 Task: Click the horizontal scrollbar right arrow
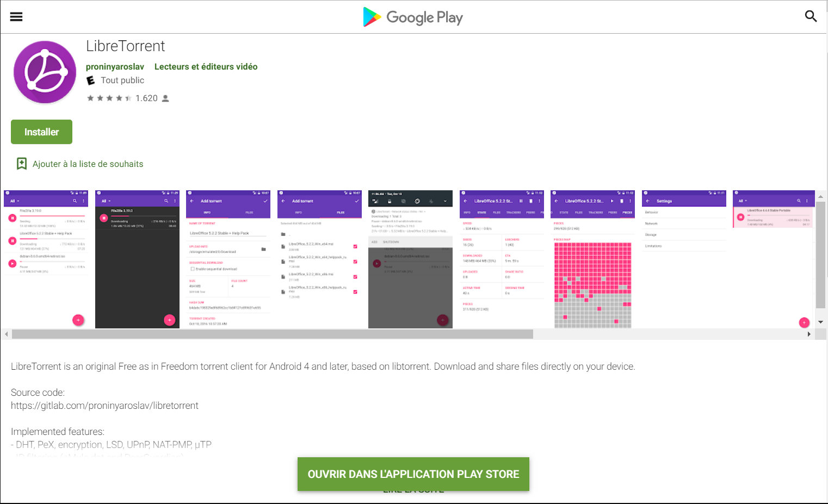(x=809, y=334)
